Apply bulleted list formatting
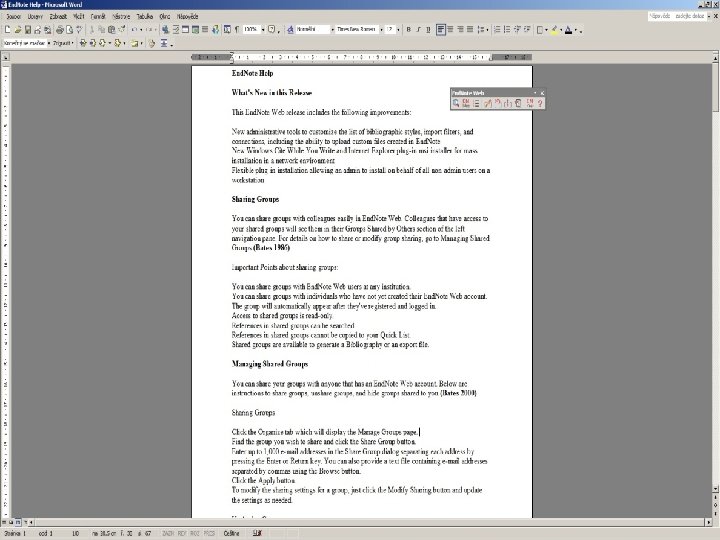 507,30
